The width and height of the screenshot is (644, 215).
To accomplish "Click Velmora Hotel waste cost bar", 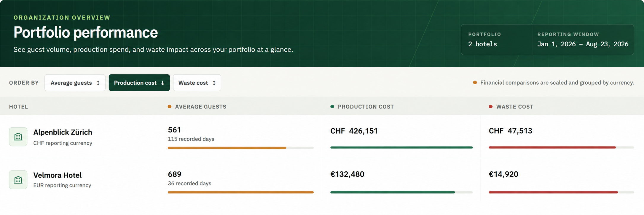I will coord(561,192).
